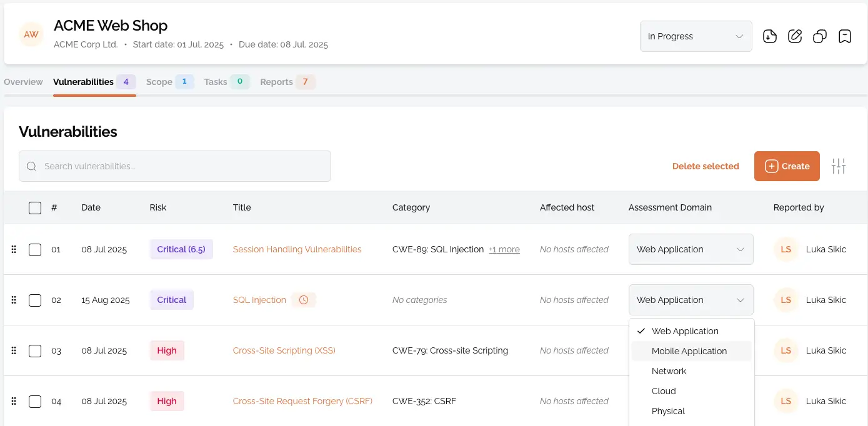Viewport: 868px width, 426px height.
Task: Click the '+1 more' categories link
Action: (504, 249)
